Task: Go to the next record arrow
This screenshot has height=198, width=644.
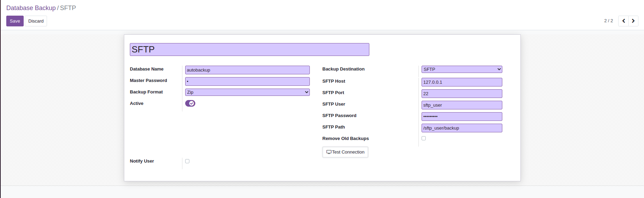Action: 633,21
